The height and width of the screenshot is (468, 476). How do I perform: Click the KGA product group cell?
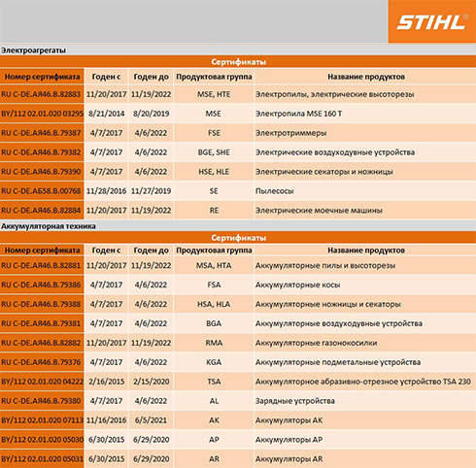click(214, 362)
